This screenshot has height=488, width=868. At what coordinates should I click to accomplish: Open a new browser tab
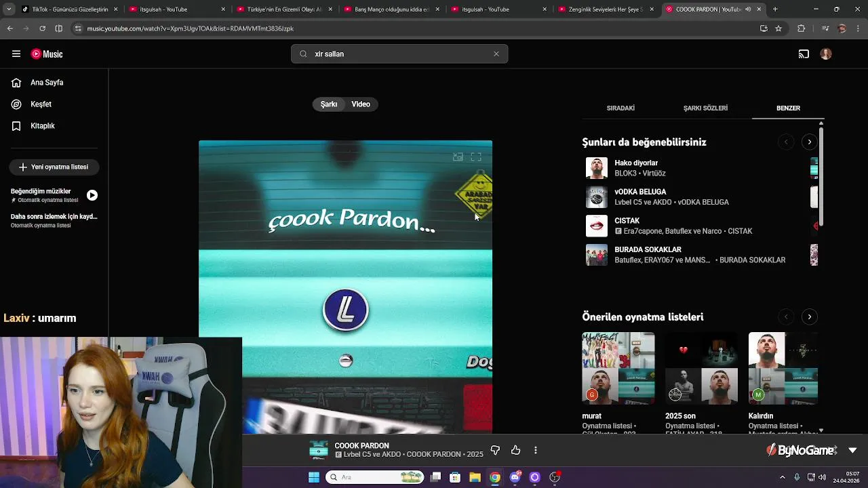pos(775,9)
